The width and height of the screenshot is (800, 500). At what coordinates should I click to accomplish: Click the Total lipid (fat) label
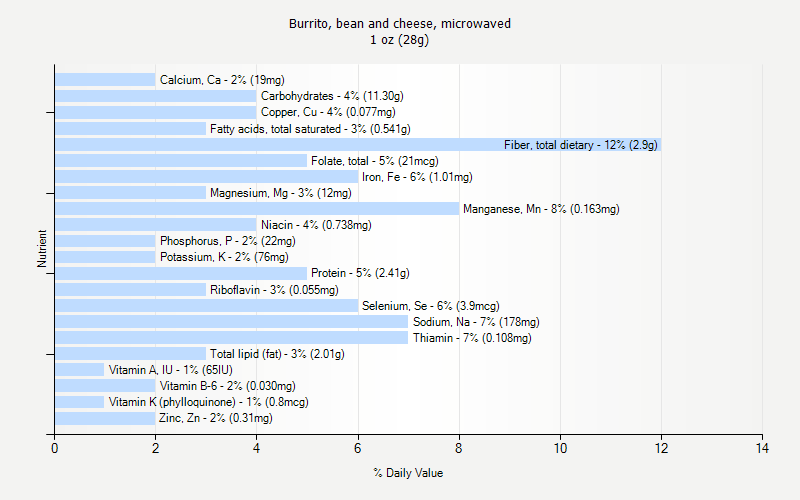coord(277,354)
